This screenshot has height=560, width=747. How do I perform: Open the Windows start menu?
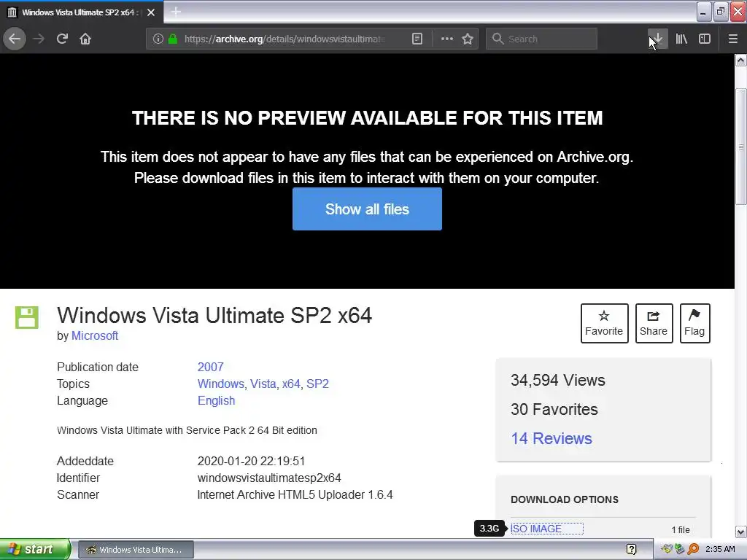click(35, 550)
